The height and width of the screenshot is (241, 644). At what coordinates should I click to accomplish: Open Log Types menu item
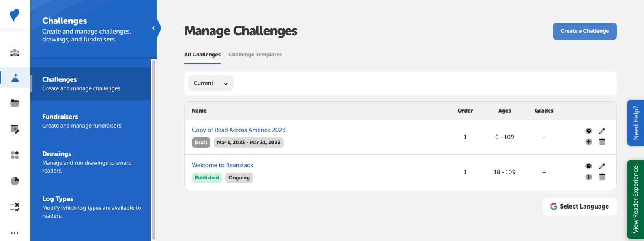coord(91,207)
